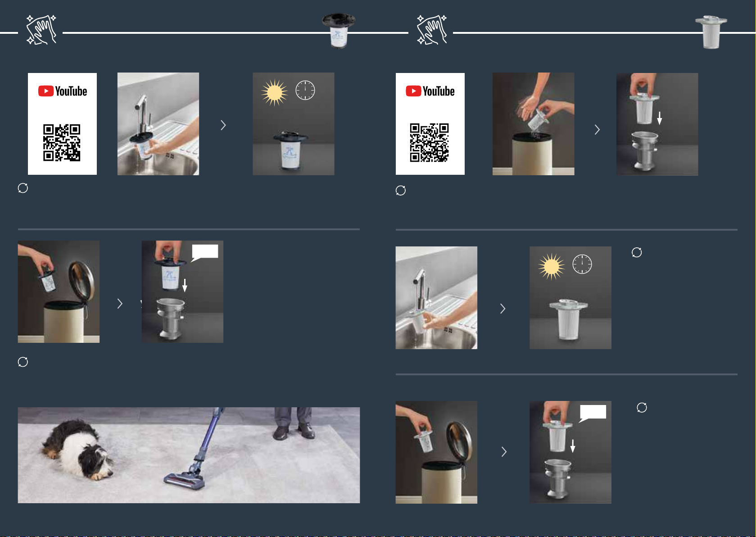Open the dog and vacuum cleaner photo
Screen dimensions: 756x537
pyautogui.click(x=189, y=455)
